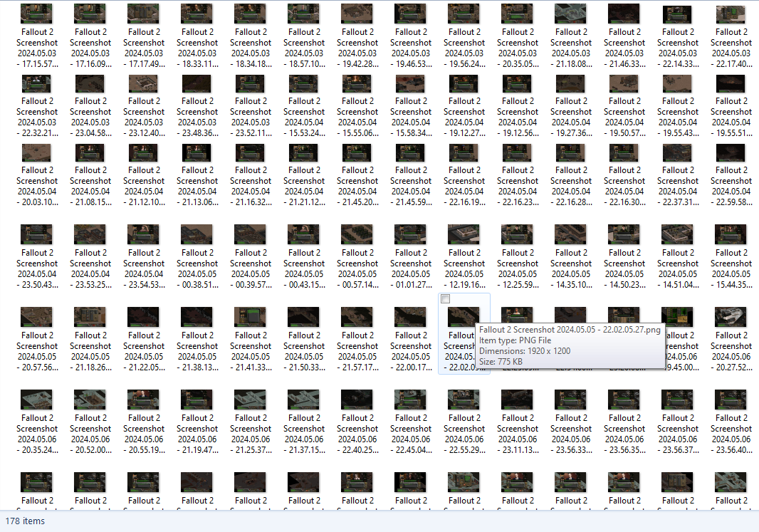Viewport: 759px width, 532px height.
Task: Click file name ending 2024.05.04 - 21.16.32
Action: [x=250, y=187]
